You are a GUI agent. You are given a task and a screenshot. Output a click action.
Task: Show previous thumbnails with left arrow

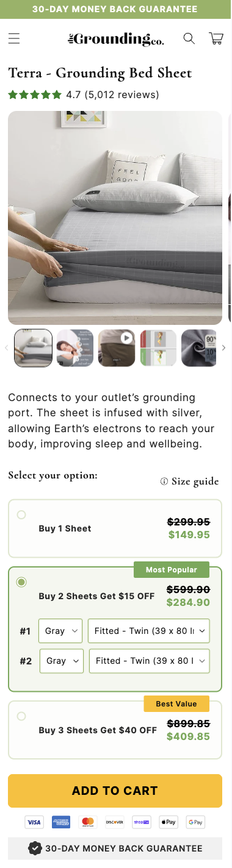pyautogui.click(x=7, y=348)
